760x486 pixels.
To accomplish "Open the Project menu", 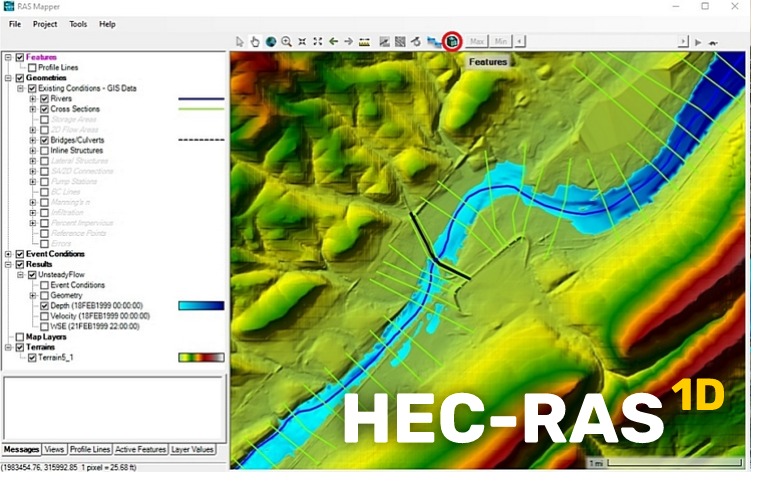I will point(45,24).
